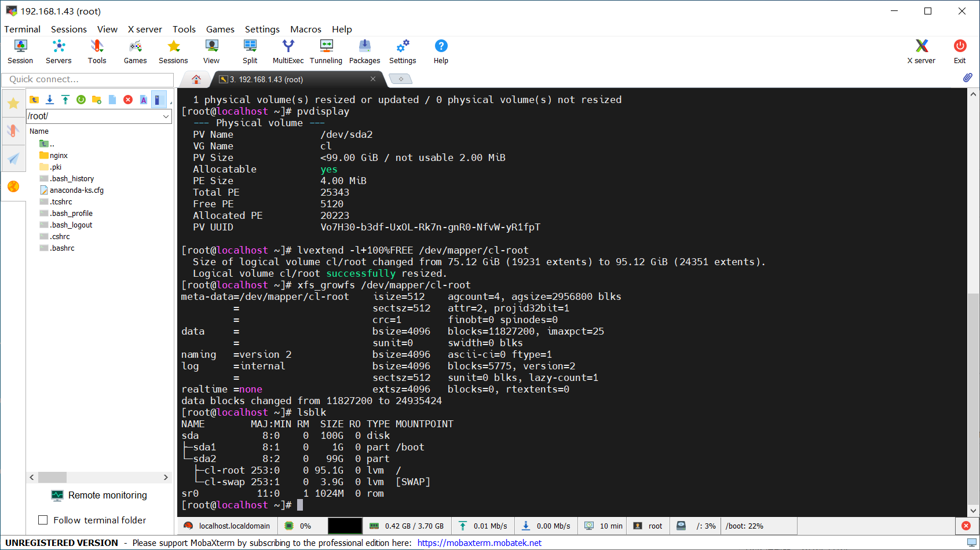Click the download file icon in SFTP toolbar

(x=50, y=100)
